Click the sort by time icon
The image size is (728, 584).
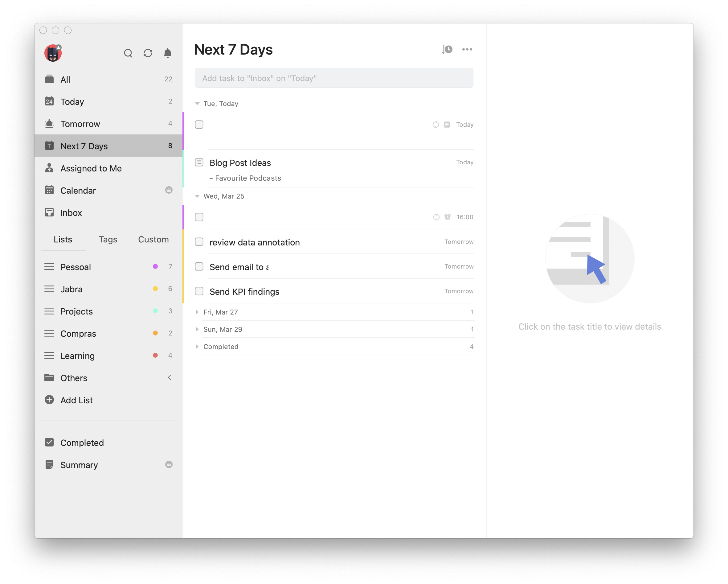tap(447, 49)
